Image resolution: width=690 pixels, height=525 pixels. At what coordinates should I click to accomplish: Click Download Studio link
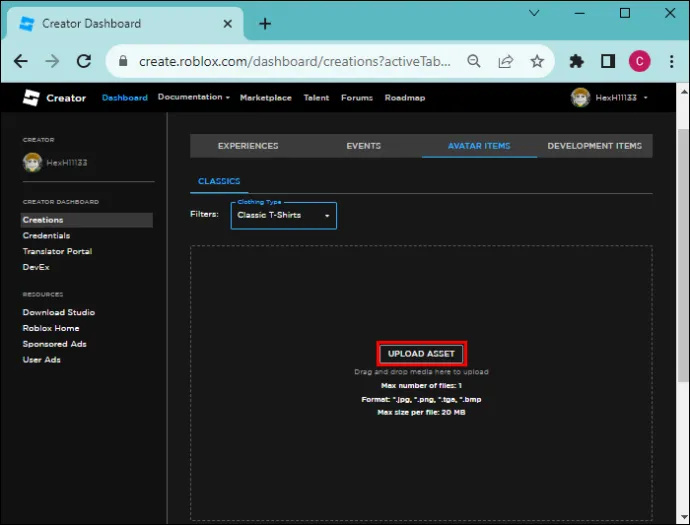(x=59, y=312)
